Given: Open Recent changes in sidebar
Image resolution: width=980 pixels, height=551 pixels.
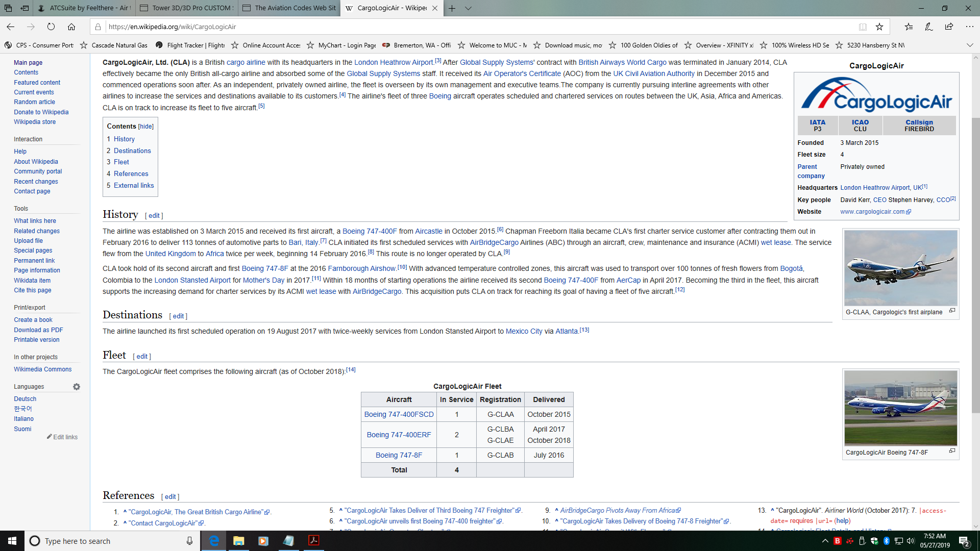Looking at the screenshot, I should point(36,182).
